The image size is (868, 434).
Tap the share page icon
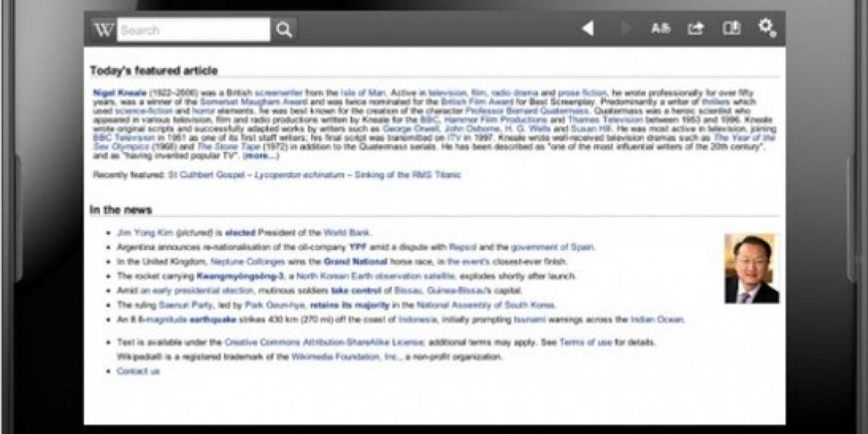(x=695, y=28)
